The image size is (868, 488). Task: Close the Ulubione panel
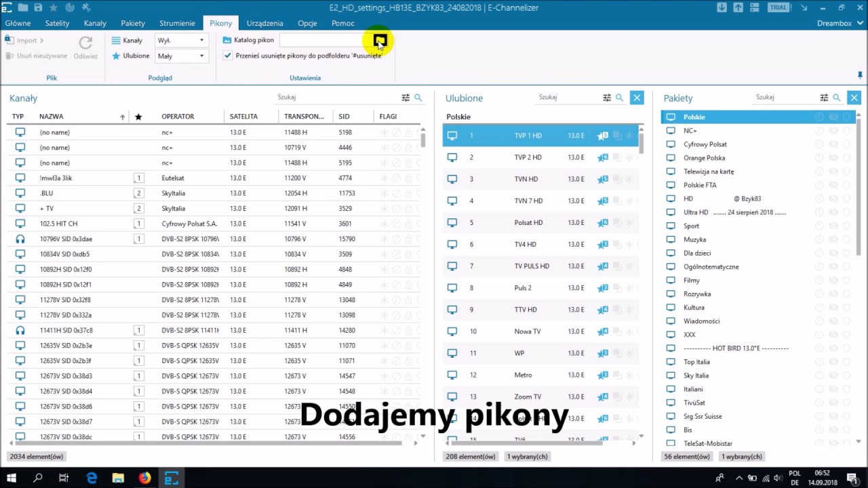(637, 98)
